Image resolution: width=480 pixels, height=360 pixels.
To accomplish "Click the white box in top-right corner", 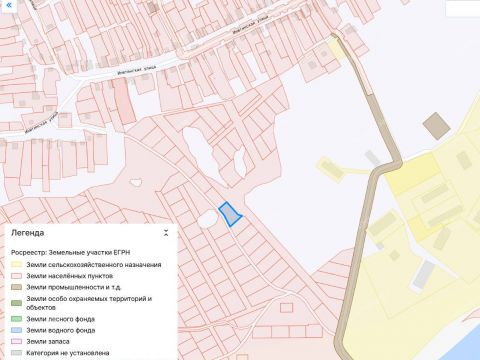I will coord(463,9).
